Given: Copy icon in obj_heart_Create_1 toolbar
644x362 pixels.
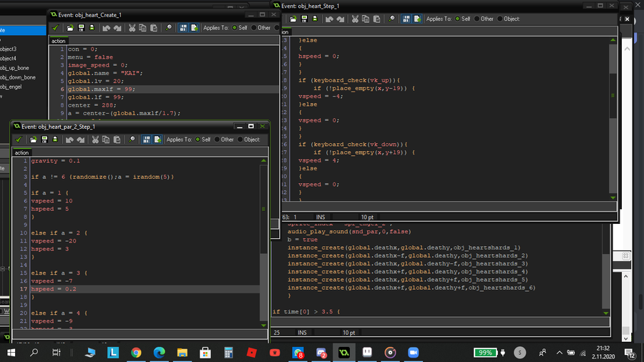Looking at the screenshot, I should coord(142,28).
